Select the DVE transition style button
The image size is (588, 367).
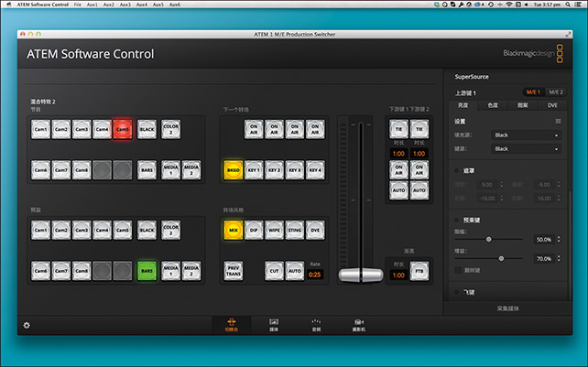315,230
